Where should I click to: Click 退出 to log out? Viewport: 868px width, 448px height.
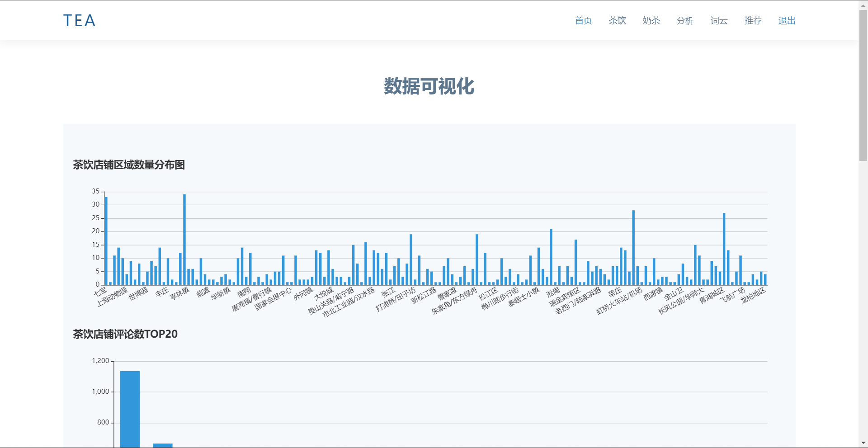pyautogui.click(x=787, y=20)
